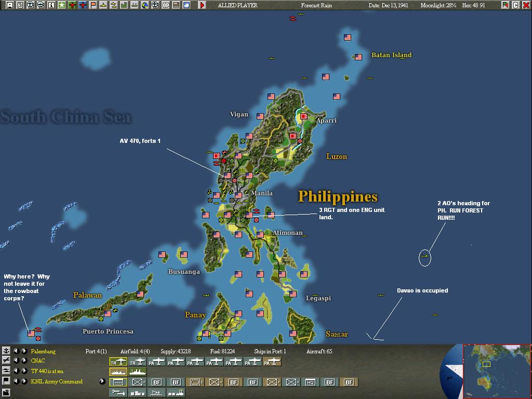The height and width of the screenshot is (399, 532).
Task: Click the white star icon on green
Action: tap(62, 5)
